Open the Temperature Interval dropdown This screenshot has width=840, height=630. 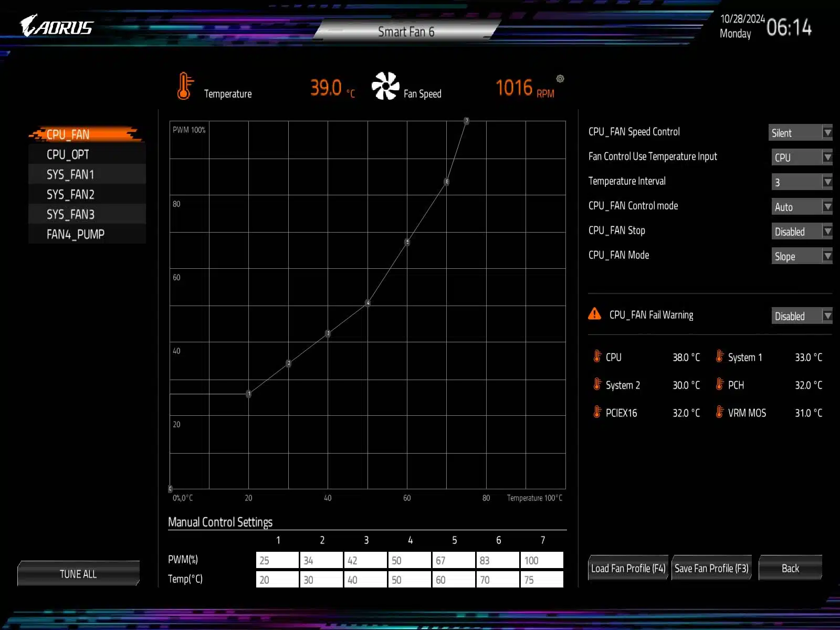pos(802,182)
